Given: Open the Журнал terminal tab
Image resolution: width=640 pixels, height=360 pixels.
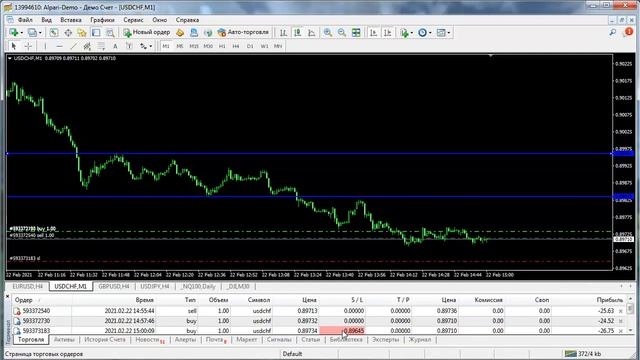Looking at the screenshot, I should pyautogui.click(x=420, y=340).
